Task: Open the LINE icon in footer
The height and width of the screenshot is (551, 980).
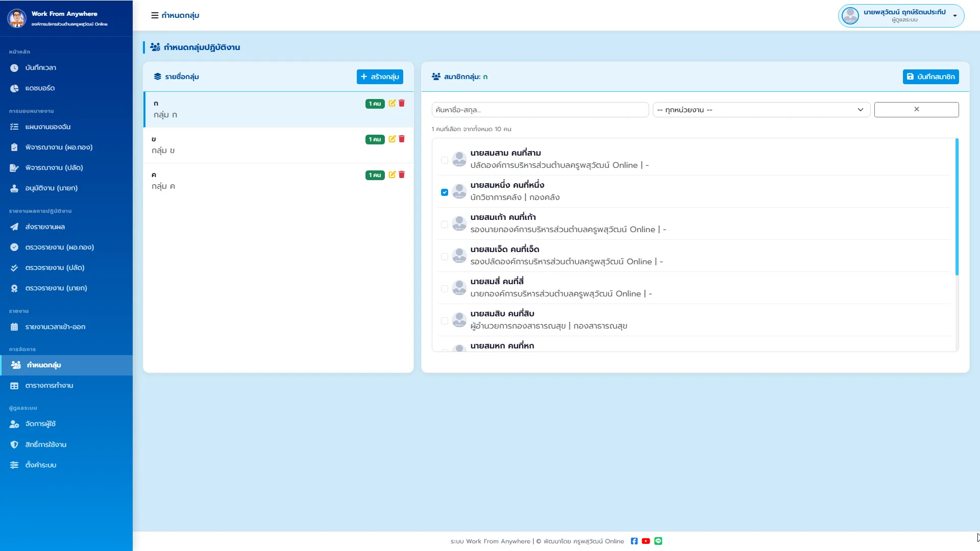Action: pyautogui.click(x=658, y=541)
